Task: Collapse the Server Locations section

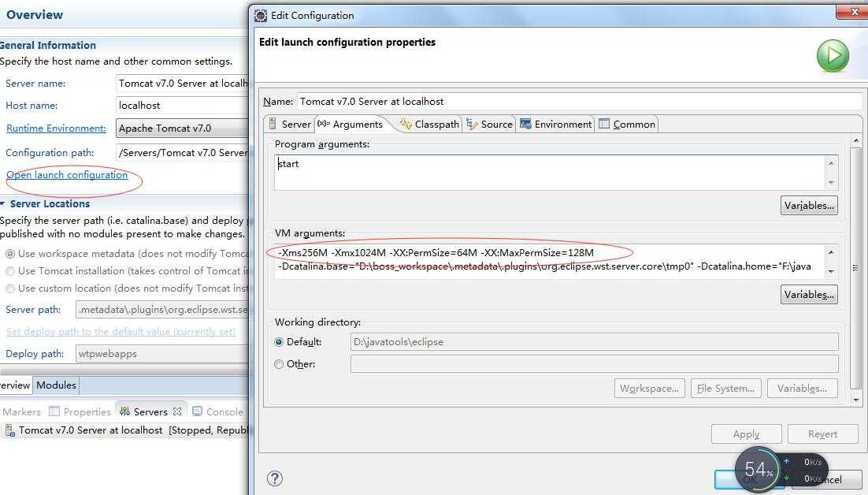Action: click(3, 204)
